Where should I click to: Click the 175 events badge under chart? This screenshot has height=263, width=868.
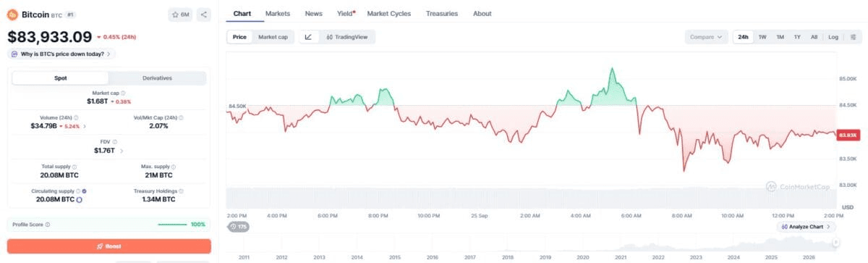click(239, 227)
